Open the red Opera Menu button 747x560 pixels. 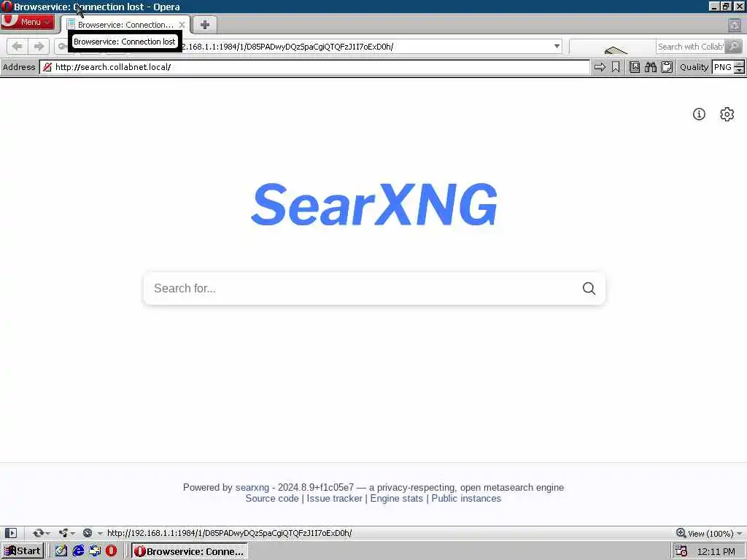point(28,22)
